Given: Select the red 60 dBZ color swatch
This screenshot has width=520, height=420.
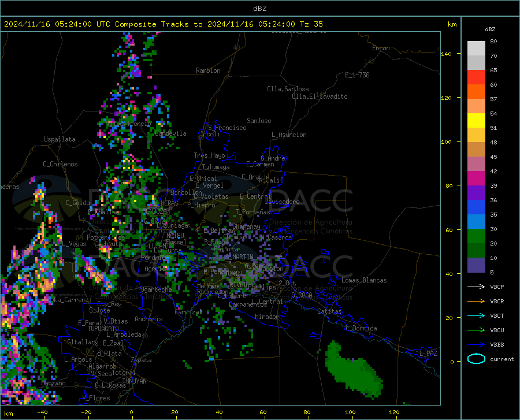Looking at the screenshot, I should point(476,77).
